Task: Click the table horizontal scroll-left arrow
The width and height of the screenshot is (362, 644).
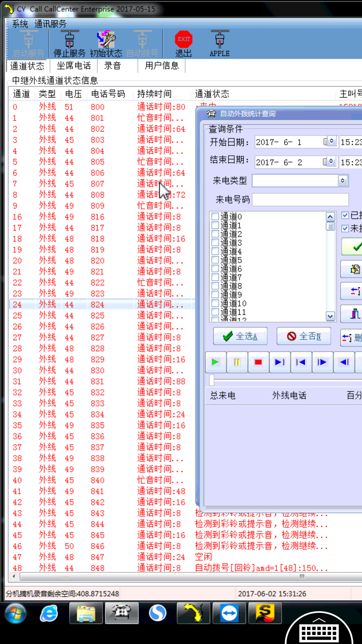Action: pos(14,576)
